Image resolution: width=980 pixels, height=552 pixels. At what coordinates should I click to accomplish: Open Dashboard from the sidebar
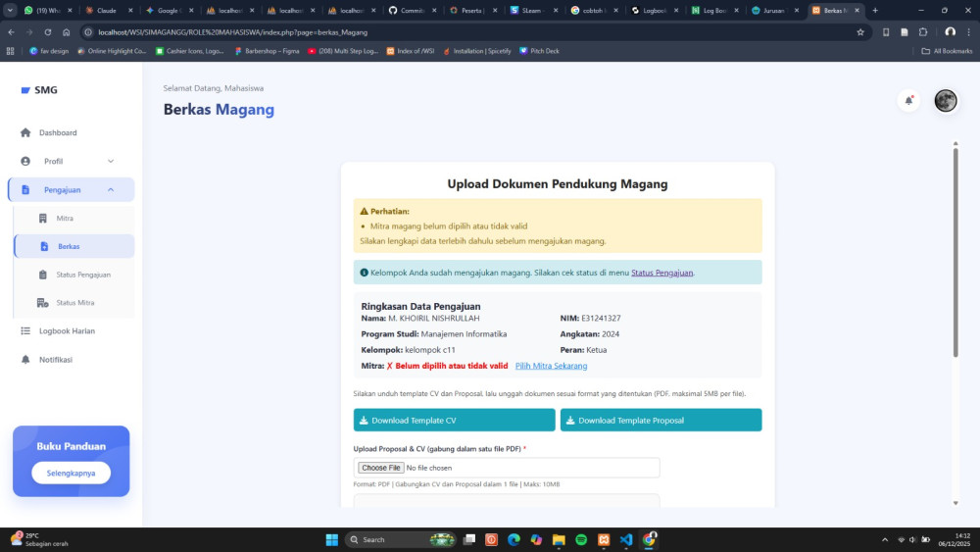click(58, 132)
